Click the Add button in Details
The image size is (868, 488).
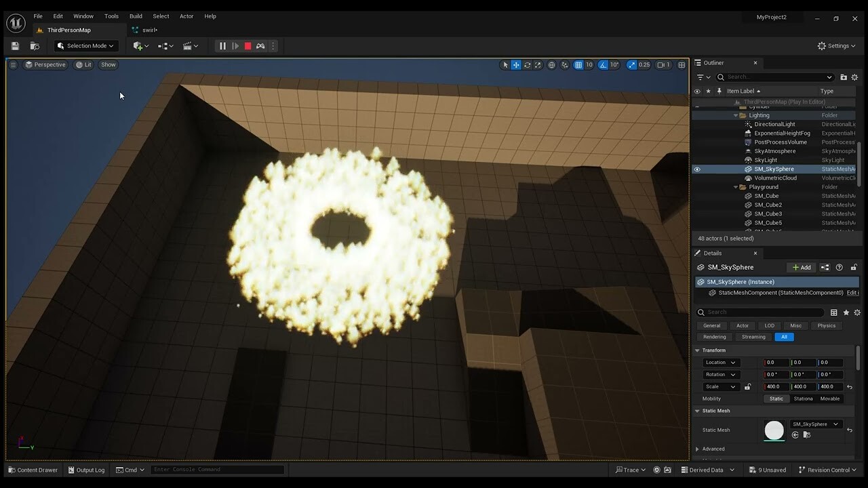click(x=801, y=267)
